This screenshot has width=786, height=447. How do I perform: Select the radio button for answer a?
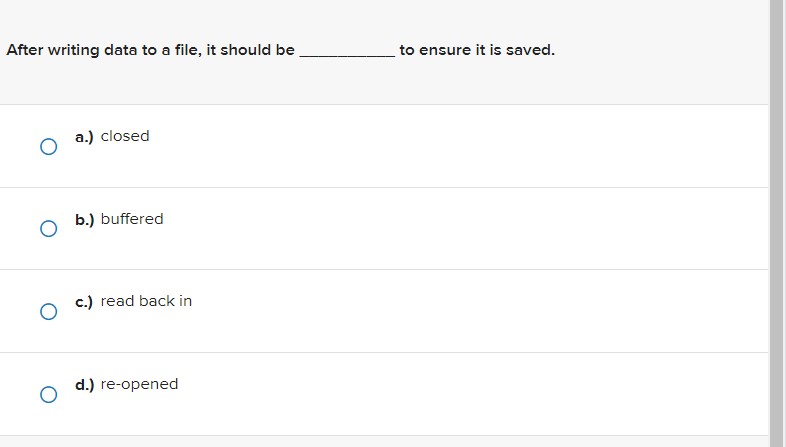coord(47,147)
